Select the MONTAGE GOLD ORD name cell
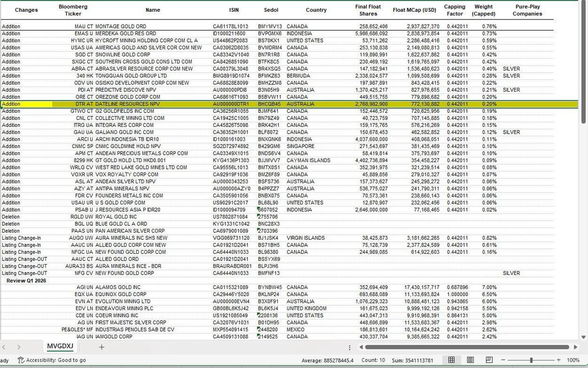This screenshot has width=588, height=368. click(x=121, y=26)
